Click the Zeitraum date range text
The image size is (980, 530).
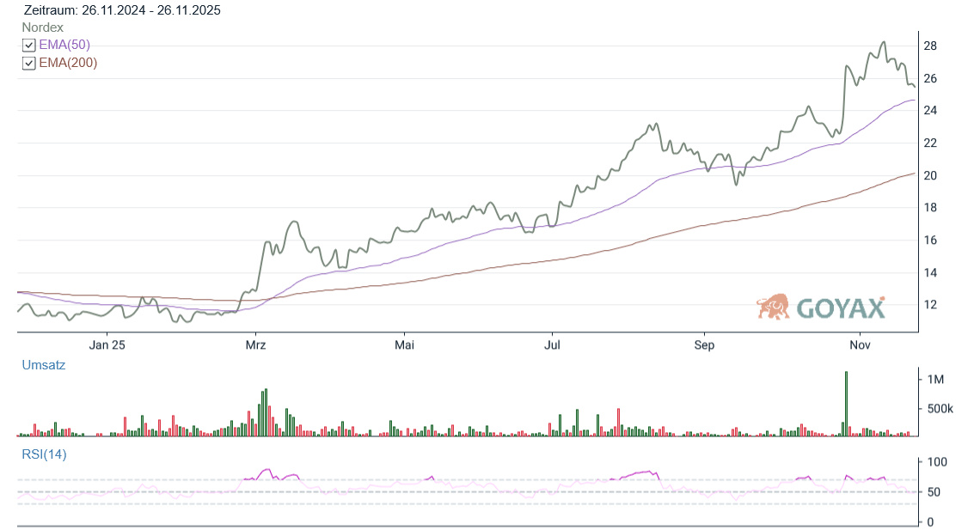[122, 10]
